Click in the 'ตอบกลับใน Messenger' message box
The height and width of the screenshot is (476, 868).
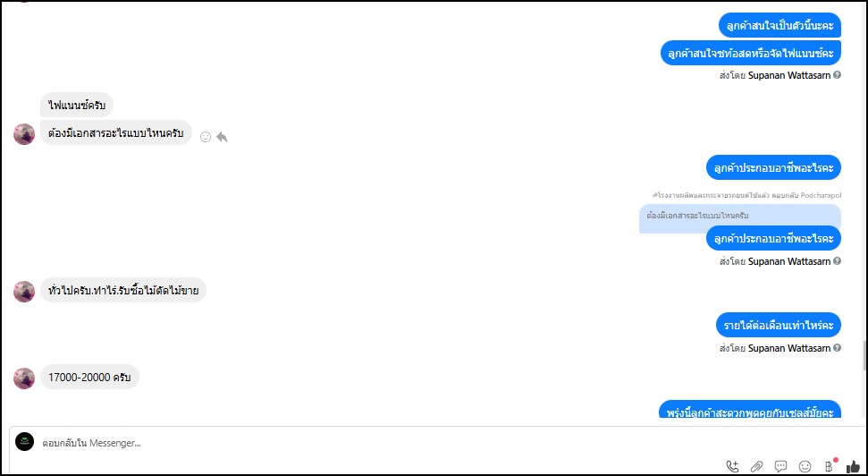tap(358, 443)
